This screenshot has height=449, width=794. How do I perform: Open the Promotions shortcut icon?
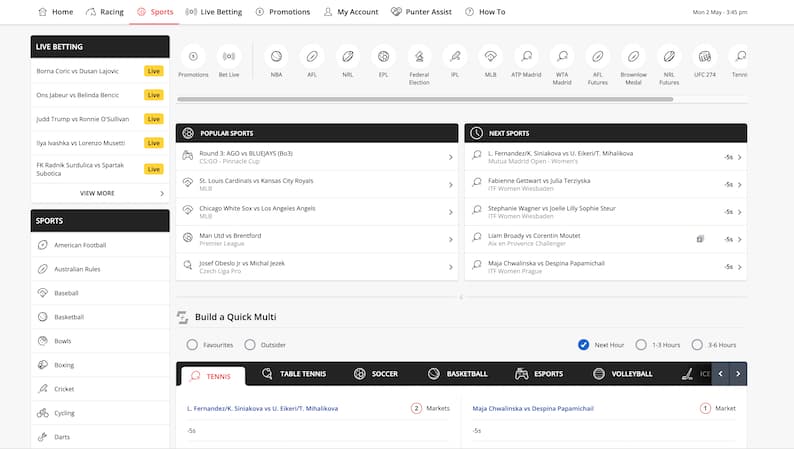coord(193,57)
